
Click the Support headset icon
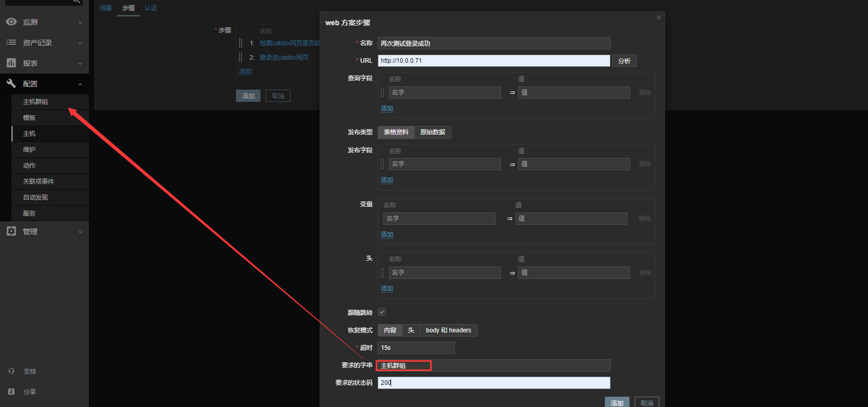click(x=11, y=371)
